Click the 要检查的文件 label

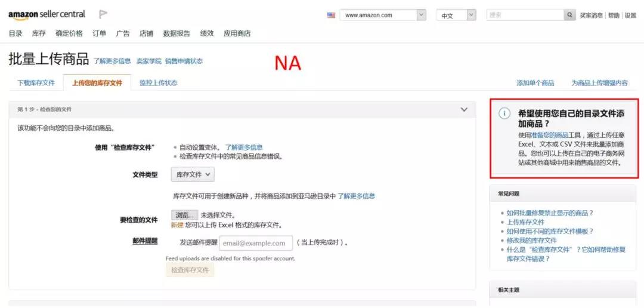139,220
